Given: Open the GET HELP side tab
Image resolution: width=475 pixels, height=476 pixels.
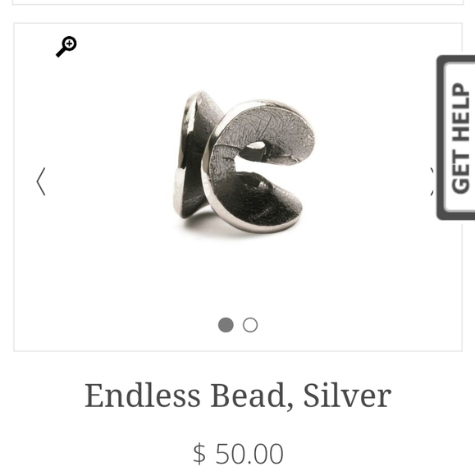Looking at the screenshot, I should tap(456, 138).
